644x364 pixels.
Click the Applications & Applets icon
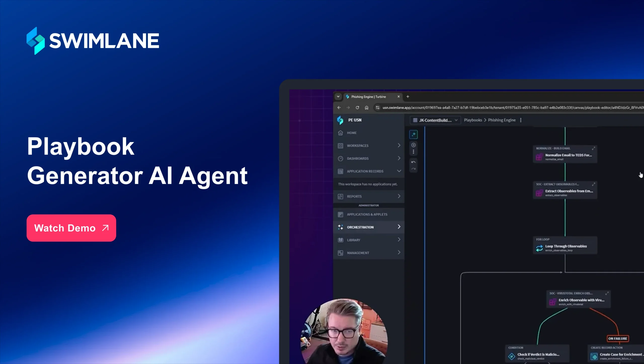click(340, 214)
